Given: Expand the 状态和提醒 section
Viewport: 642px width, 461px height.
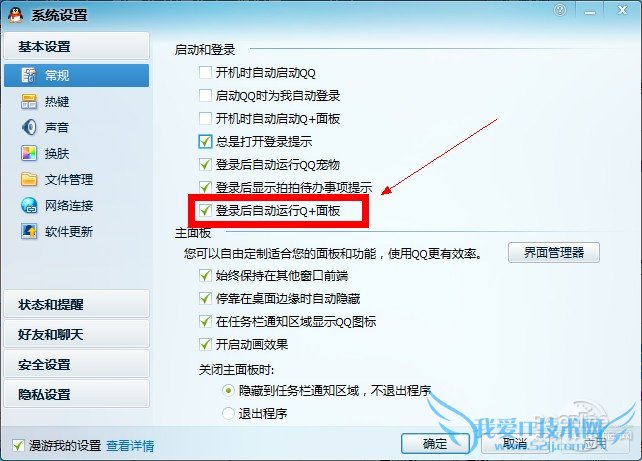Looking at the screenshot, I should [77, 304].
